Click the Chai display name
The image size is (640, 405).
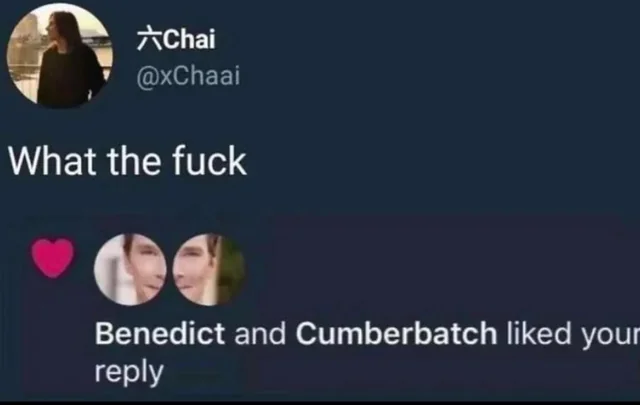coord(189,39)
